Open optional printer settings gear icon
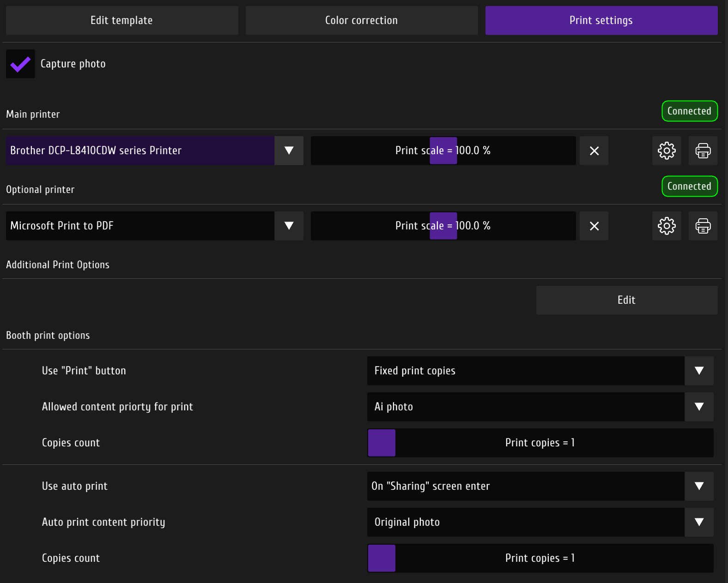This screenshot has width=728, height=583. click(x=667, y=226)
